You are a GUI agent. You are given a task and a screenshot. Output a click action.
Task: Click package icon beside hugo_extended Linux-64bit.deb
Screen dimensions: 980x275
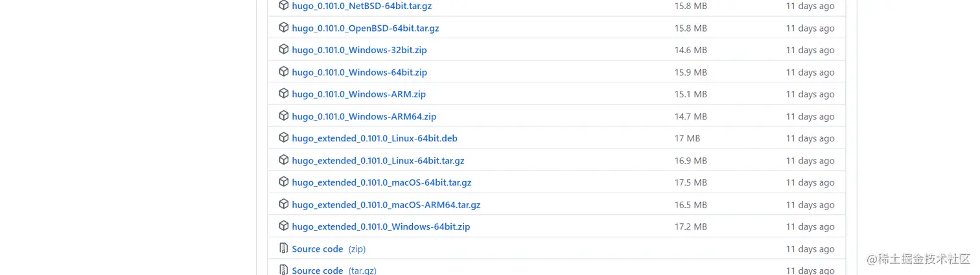[x=283, y=137]
